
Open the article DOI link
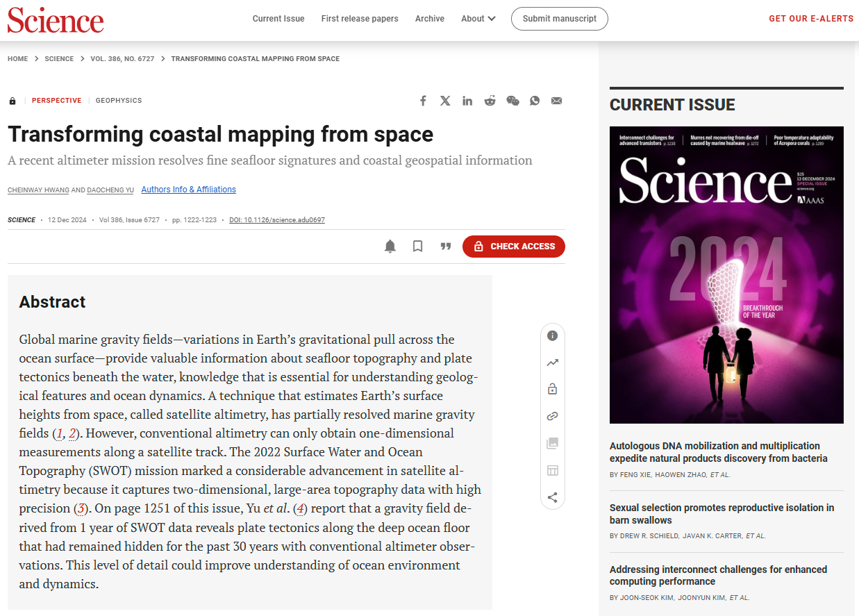coord(277,220)
